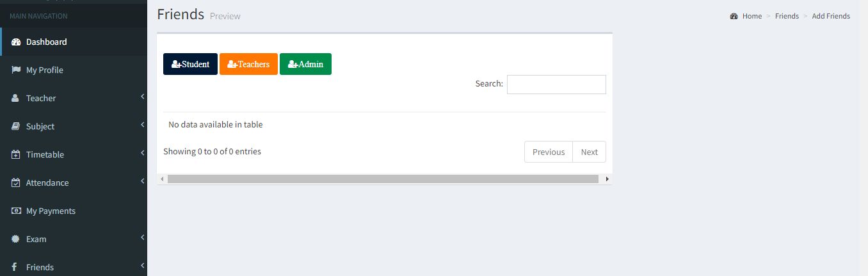Click the Friends Facebook-style icon in sidebar
Viewport: 868px width, 276px height.
[x=15, y=268]
